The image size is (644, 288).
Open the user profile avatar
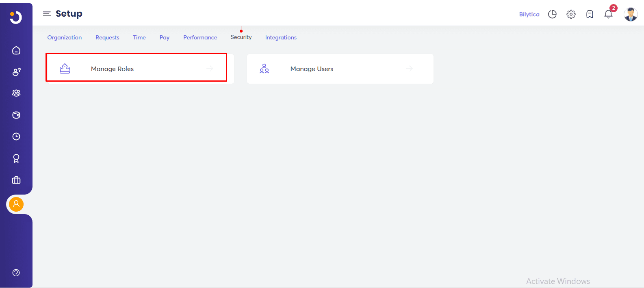(x=631, y=14)
